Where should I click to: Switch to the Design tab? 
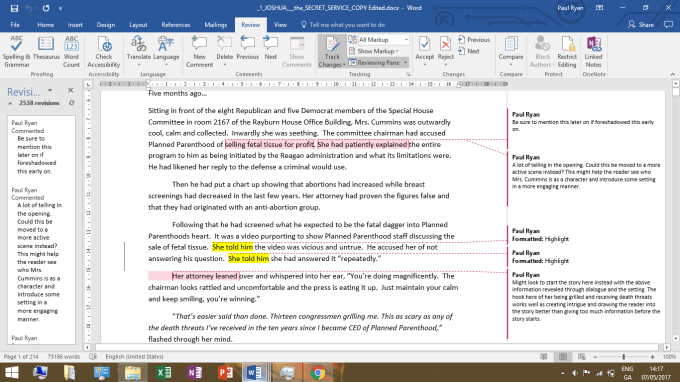coord(105,25)
